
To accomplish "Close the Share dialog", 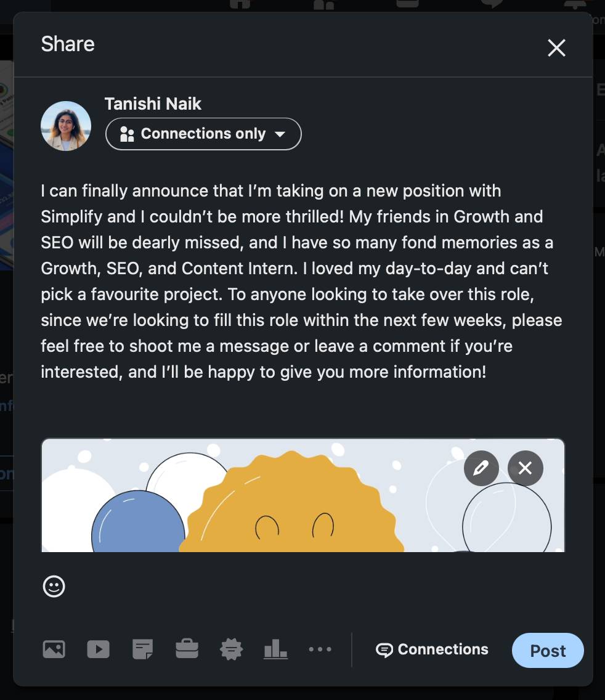I will pos(557,48).
